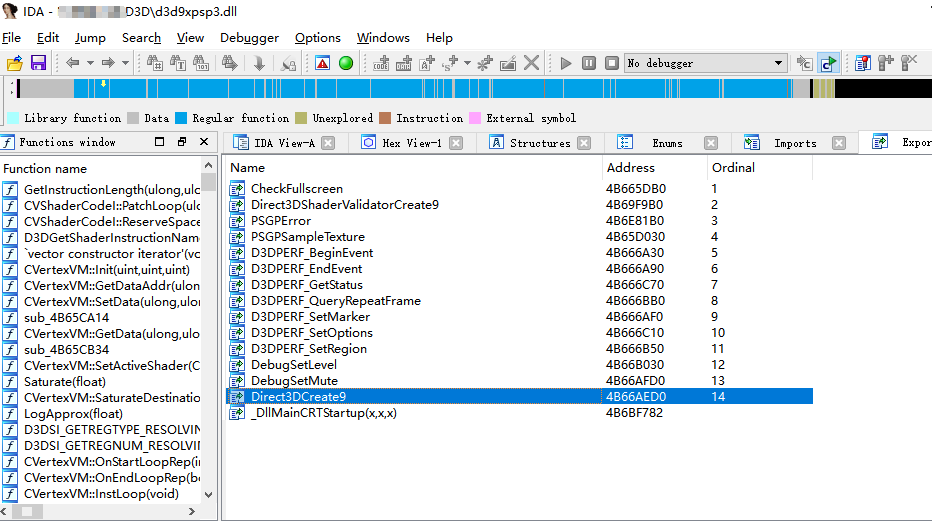Click the search immediate value binoculars icon
Viewport: 932px width, 521px height.
tap(155, 63)
